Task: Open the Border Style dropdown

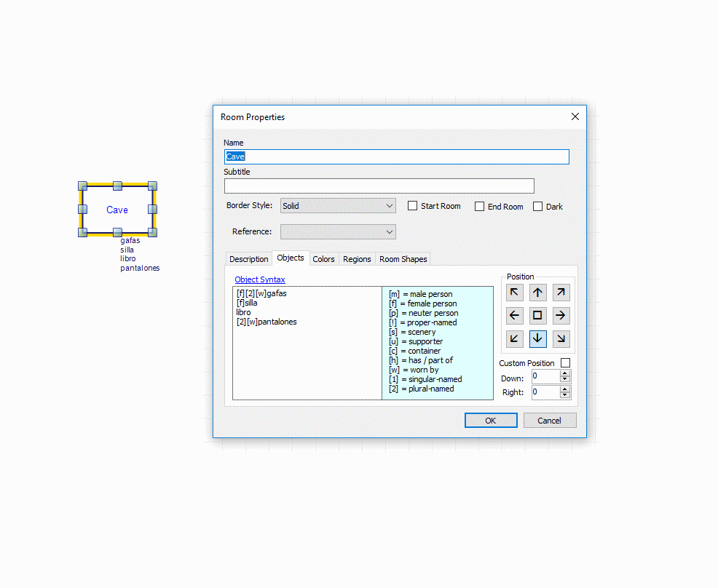Action: tap(338, 206)
